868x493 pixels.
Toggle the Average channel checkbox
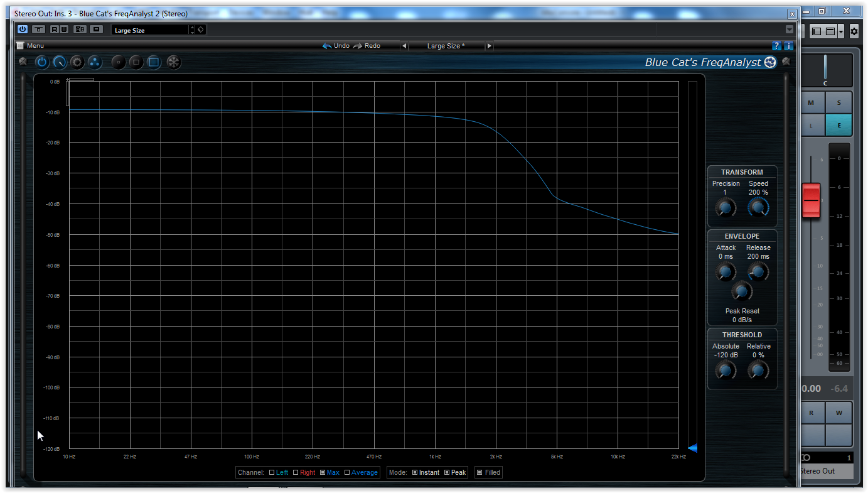coord(347,472)
